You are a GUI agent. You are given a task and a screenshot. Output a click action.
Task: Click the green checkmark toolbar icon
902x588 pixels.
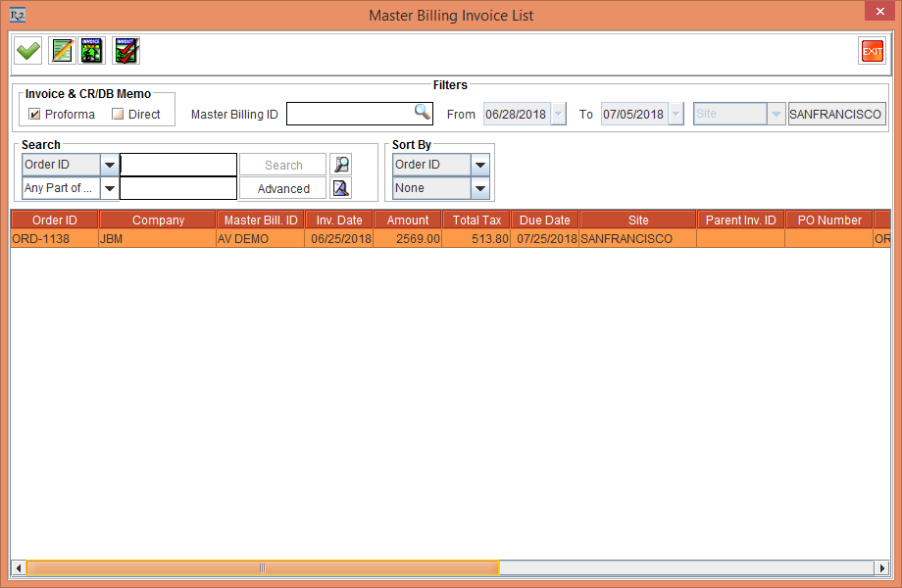click(x=28, y=51)
